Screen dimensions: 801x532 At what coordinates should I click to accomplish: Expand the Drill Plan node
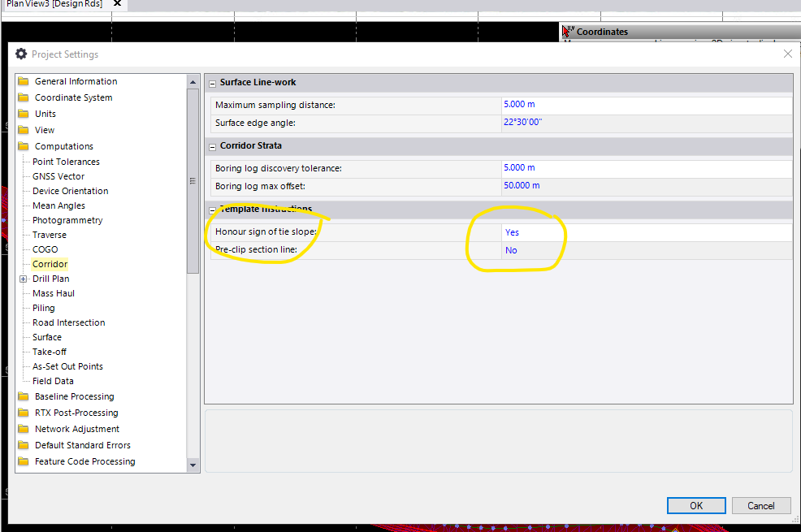pos(23,279)
